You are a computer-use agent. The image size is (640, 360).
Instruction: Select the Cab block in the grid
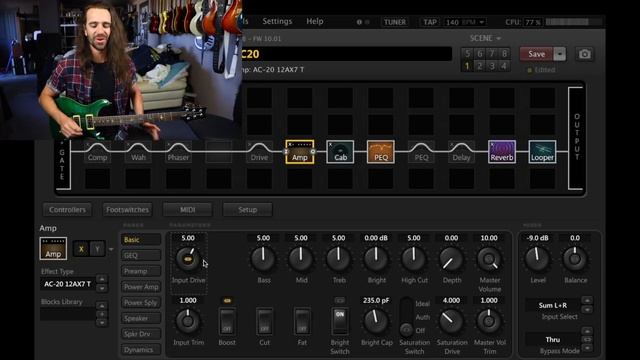[340, 152]
